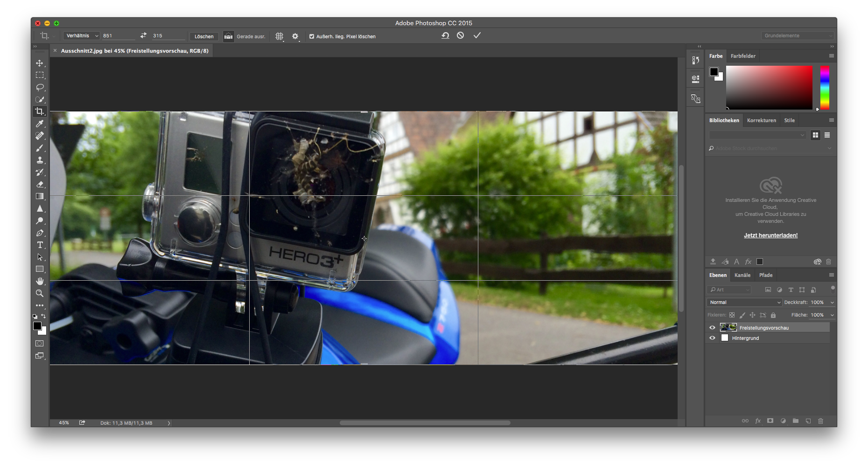The image size is (868, 469).
Task: Delete layer with bottom trash icon
Action: click(820, 421)
